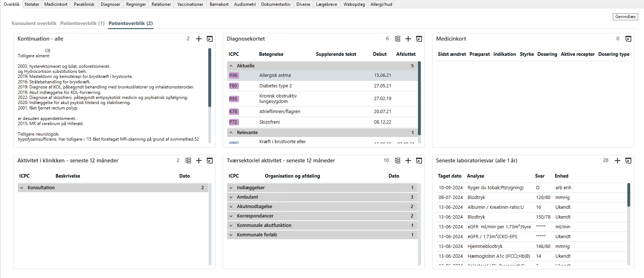644x278 pixels.
Task: Pop out Tværsektoriel aktivitet panel
Action: pos(419,161)
